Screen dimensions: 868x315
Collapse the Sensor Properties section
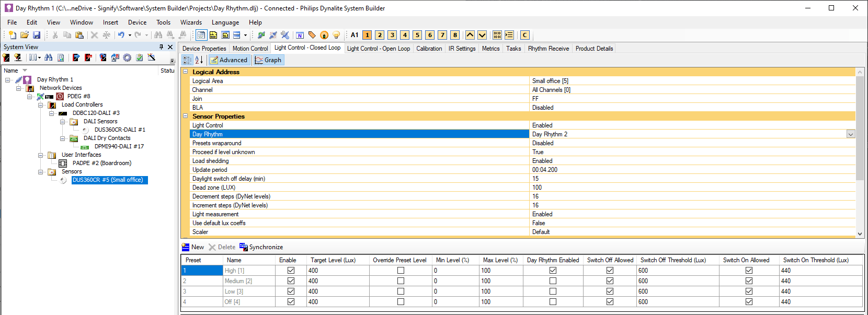185,116
